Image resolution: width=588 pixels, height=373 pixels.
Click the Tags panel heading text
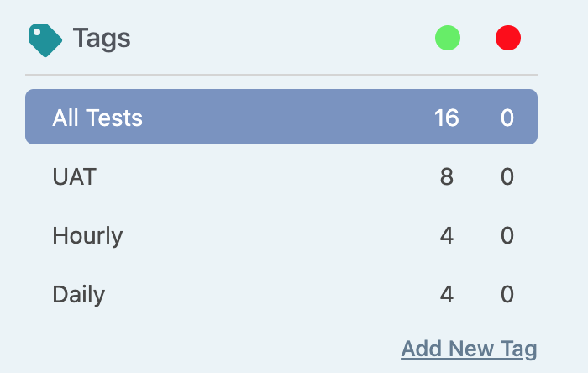(x=102, y=39)
